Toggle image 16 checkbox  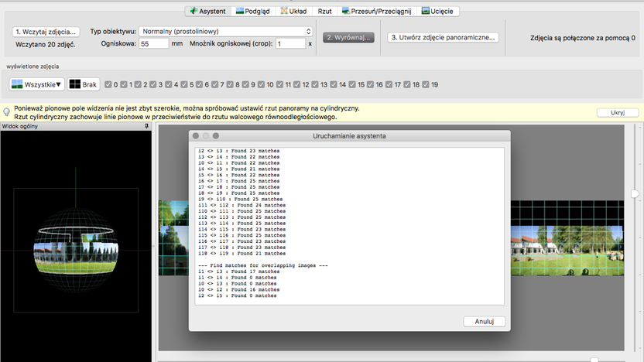371,84
